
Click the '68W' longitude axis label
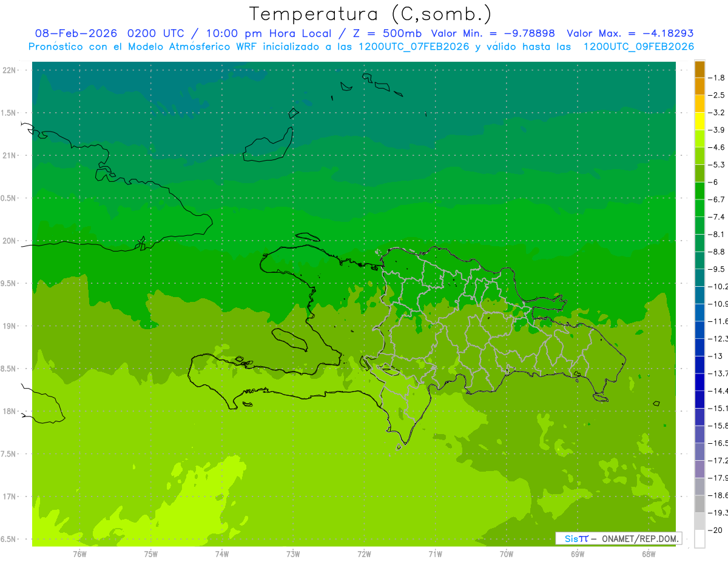click(x=649, y=554)
